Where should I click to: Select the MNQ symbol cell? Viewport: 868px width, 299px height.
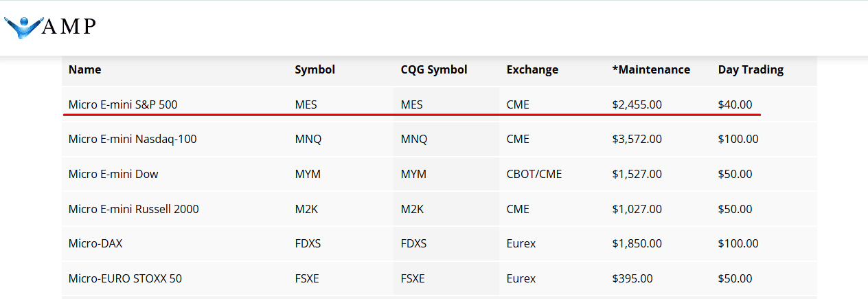point(308,139)
